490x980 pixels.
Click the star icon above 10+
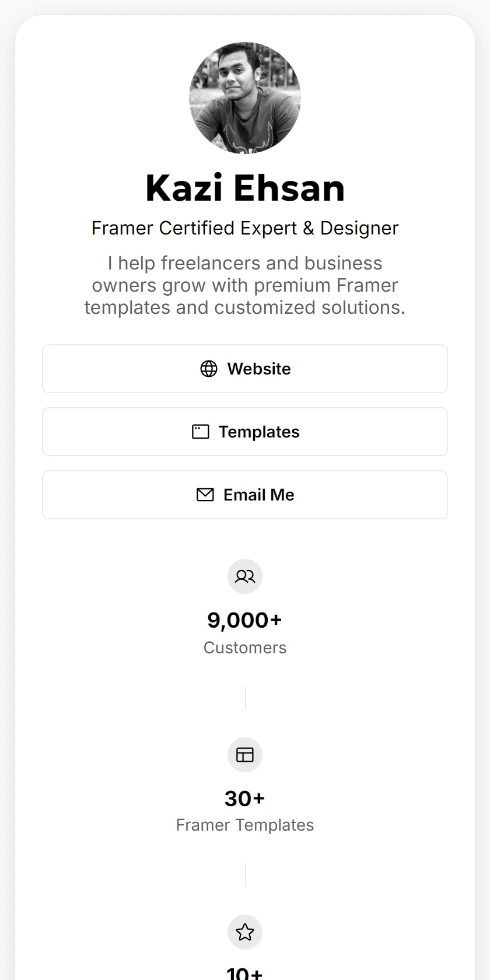click(245, 932)
